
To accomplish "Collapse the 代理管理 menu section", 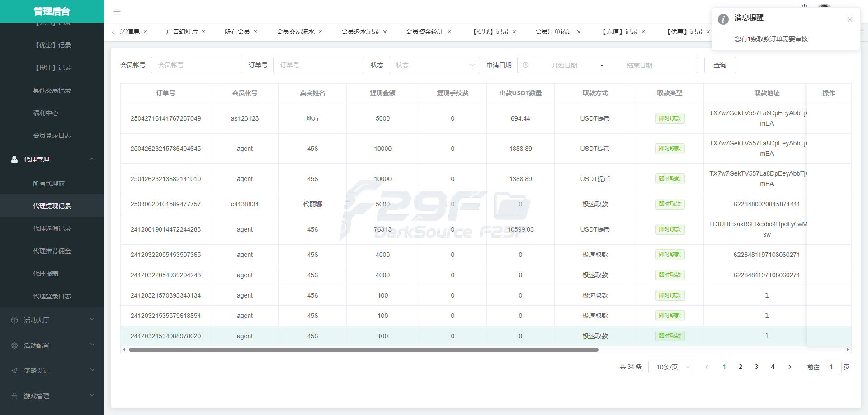I will coord(92,159).
